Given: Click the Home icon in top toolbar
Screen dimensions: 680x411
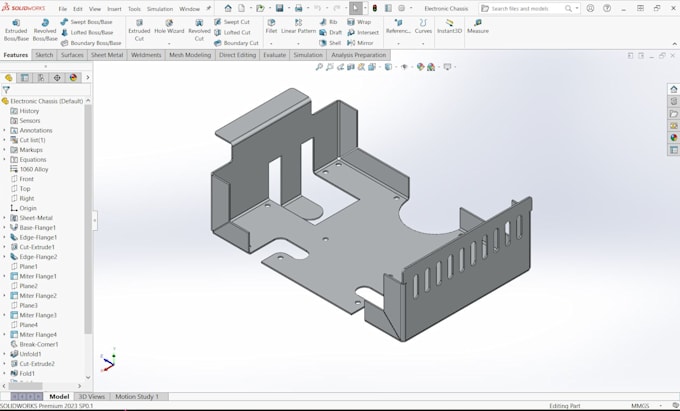Looking at the screenshot, I should point(228,8).
